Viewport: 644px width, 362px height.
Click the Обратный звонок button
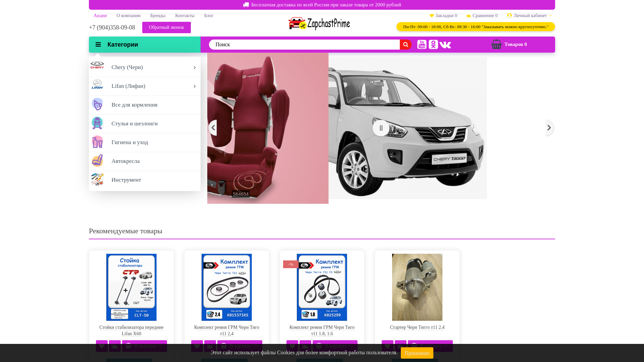coord(166,27)
